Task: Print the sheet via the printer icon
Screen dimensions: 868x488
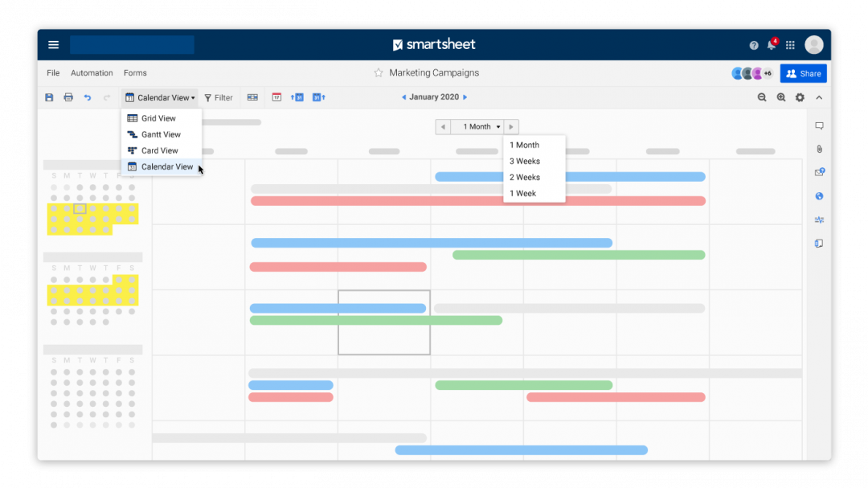Action: click(x=68, y=96)
